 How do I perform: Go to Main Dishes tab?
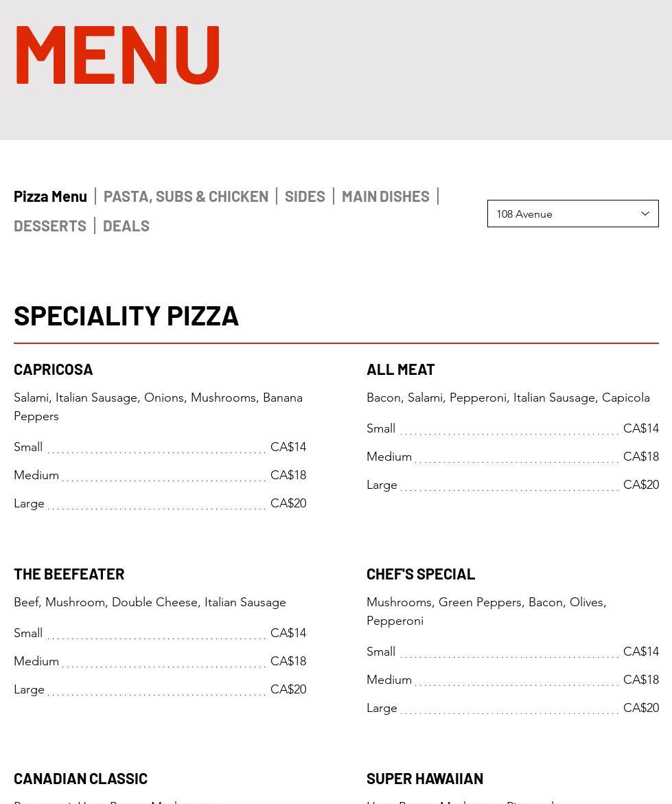386,196
